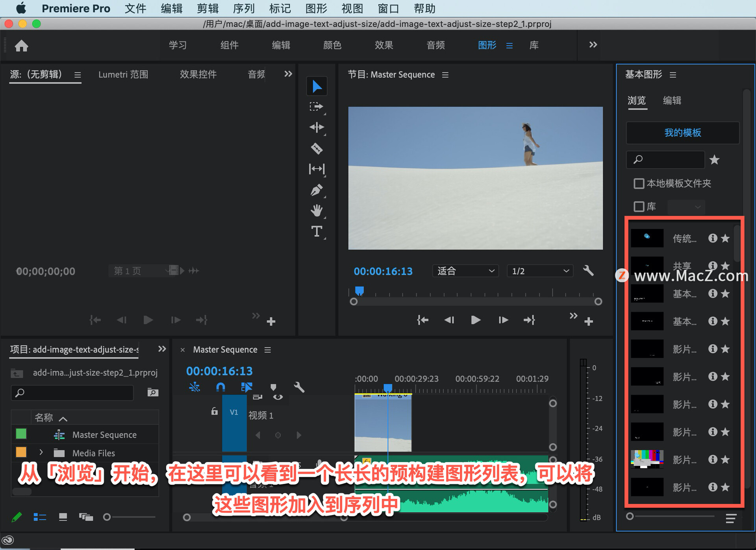Open find-in-project folder search icon
Screen dimensions: 756x550
pos(153,392)
